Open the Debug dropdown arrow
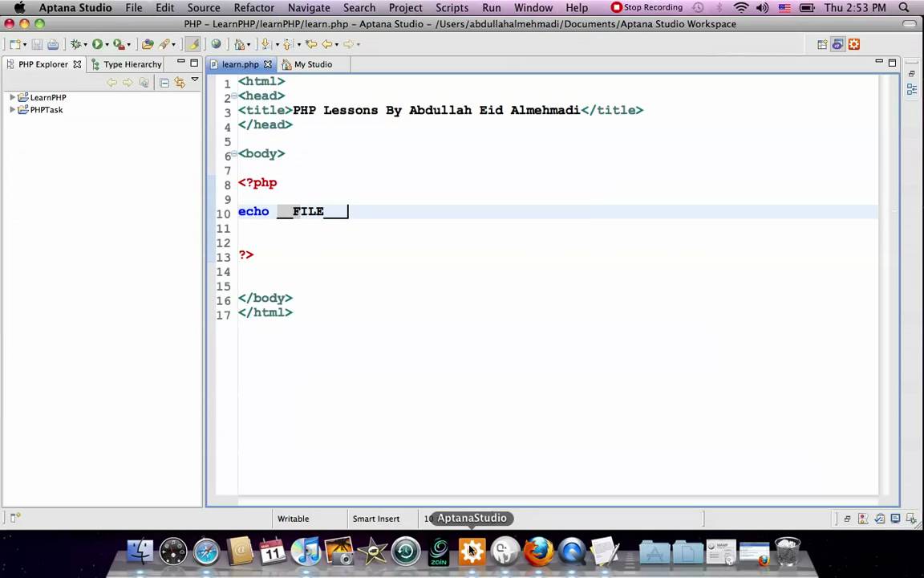The height and width of the screenshot is (578, 924). pyautogui.click(x=86, y=45)
